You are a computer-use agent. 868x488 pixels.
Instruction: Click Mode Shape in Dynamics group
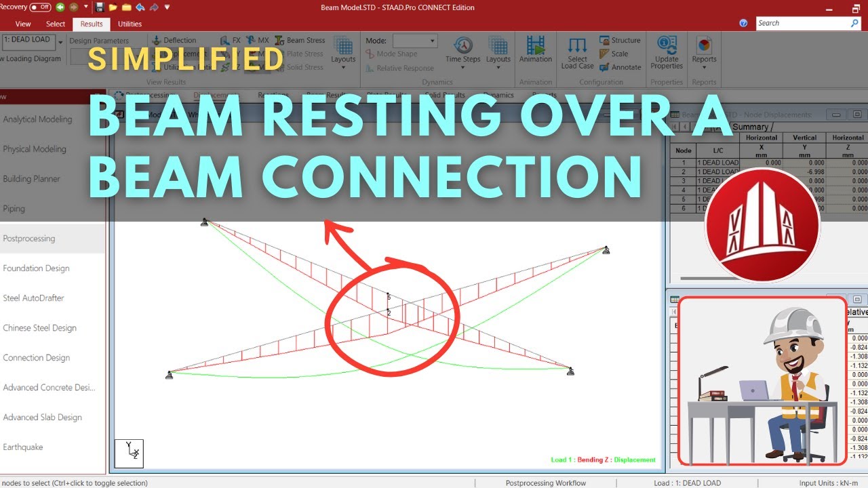(391, 54)
